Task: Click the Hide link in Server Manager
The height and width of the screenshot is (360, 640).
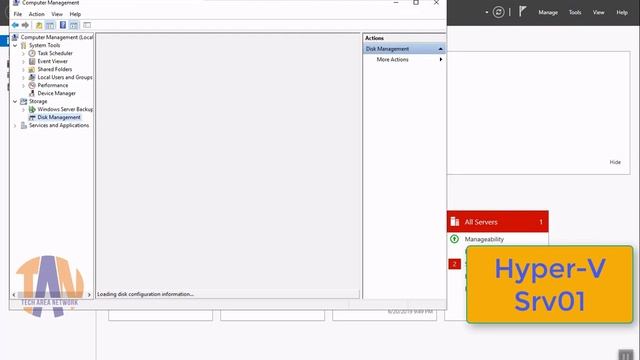Action: pyautogui.click(x=615, y=162)
